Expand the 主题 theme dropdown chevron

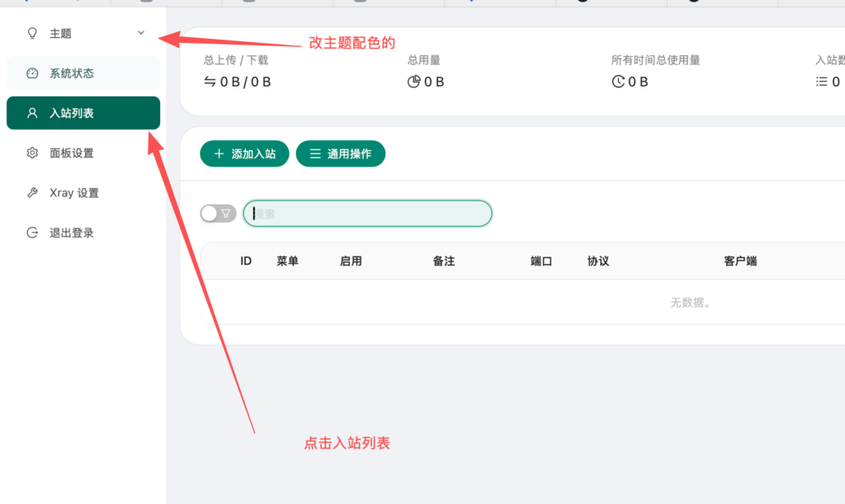pyautogui.click(x=141, y=33)
